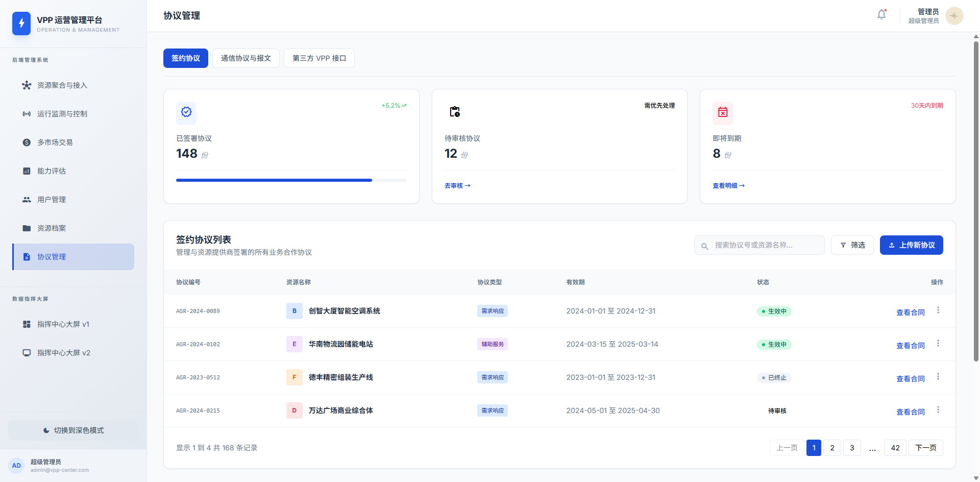Click the signed agreements badge icon

pyautogui.click(x=186, y=112)
